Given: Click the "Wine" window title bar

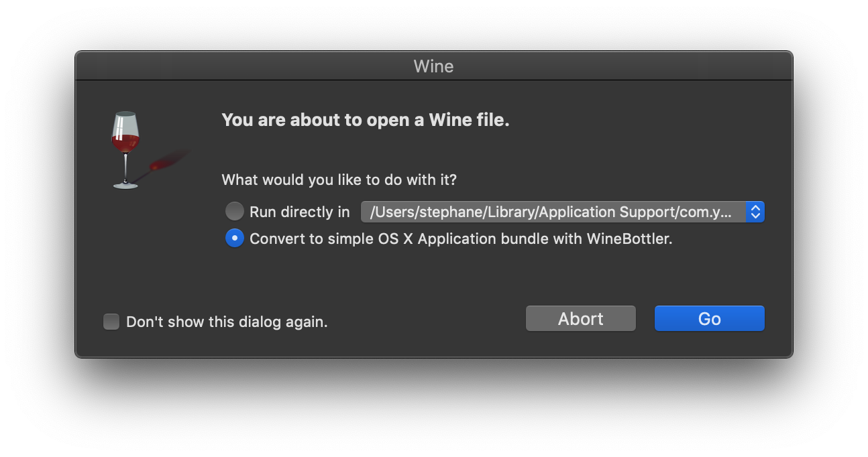Looking at the screenshot, I should point(433,66).
